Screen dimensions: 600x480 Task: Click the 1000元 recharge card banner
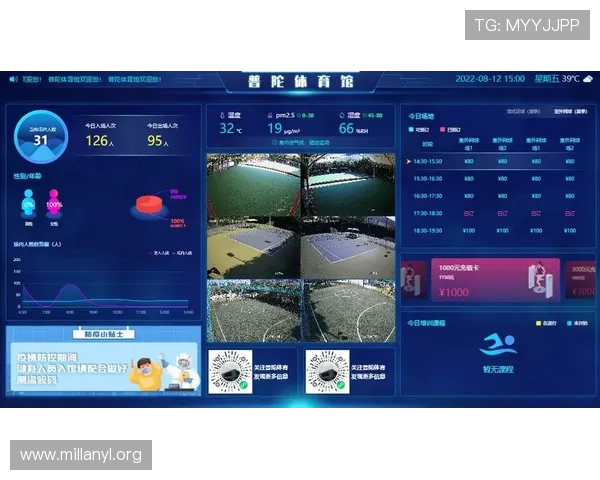coord(481,279)
